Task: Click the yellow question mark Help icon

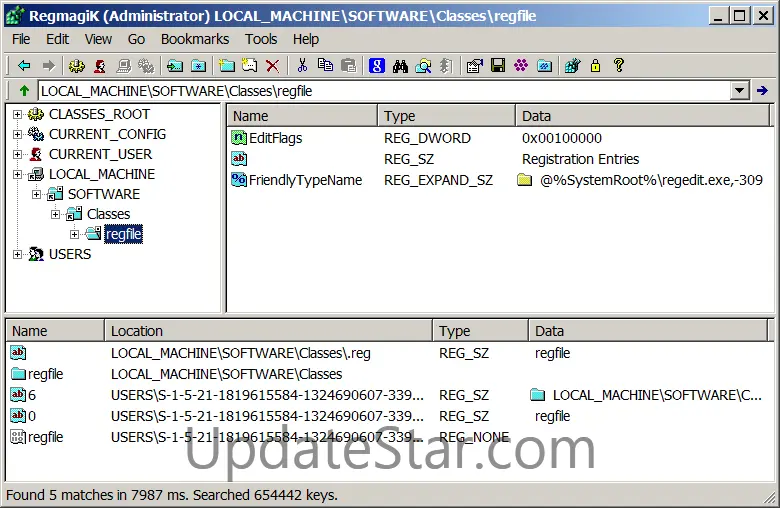Action: coord(619,65)
